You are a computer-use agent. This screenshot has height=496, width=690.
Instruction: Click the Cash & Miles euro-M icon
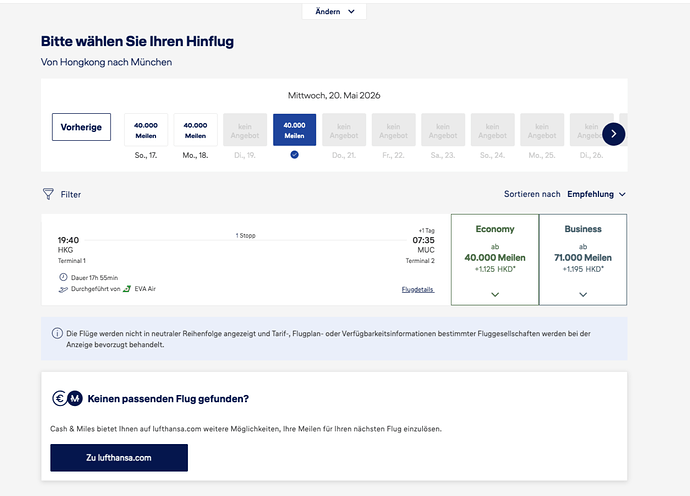point(67,398)
